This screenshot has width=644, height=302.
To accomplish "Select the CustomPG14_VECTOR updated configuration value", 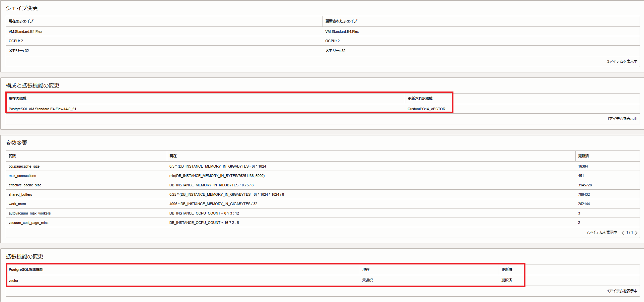I will [426, 109].
